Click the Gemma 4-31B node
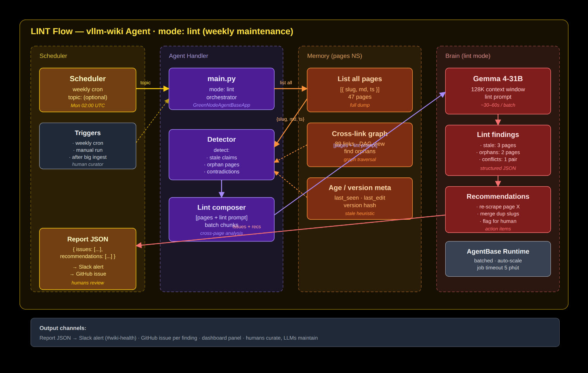The height and width of the screenshot is (373, 588). click(x=498, y=91)
